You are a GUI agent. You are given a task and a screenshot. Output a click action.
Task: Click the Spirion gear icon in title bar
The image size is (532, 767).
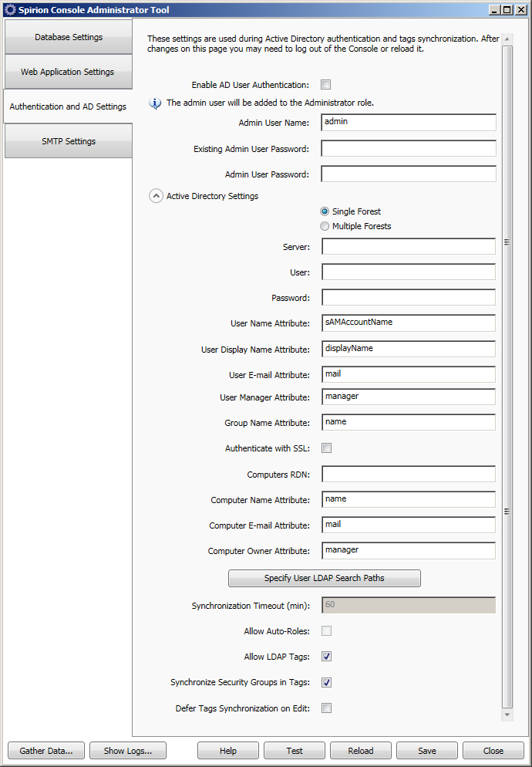[x=9, y=10]
